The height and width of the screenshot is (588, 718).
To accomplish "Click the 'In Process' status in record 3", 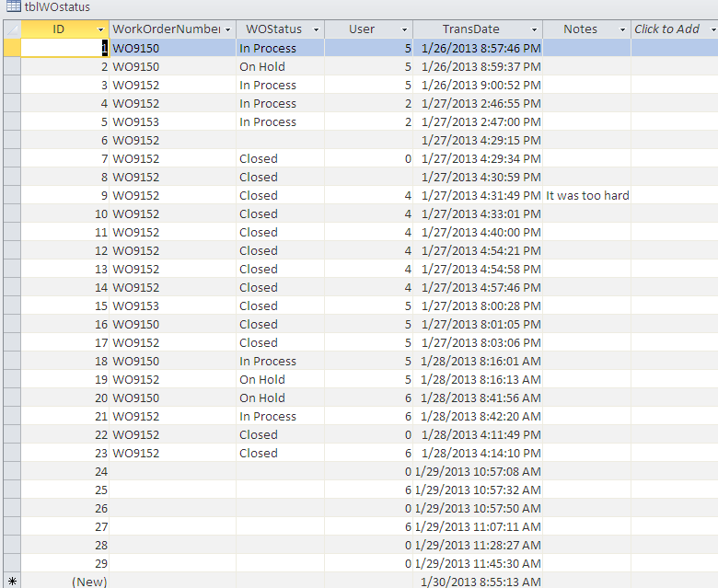I will click(281, 85).
